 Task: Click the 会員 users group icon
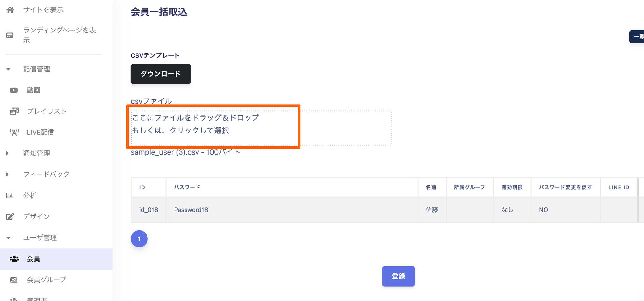pos(14,259)
